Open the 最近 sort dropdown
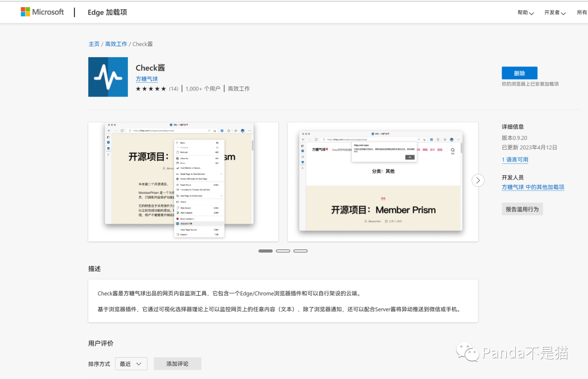Screen dimensions: 588x379 pyautogui.click(x=131, y=364)
